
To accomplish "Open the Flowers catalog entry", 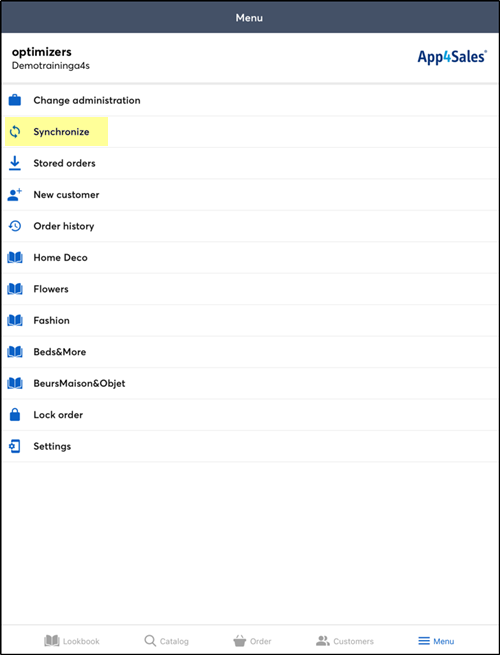I will tap(250, 289).
